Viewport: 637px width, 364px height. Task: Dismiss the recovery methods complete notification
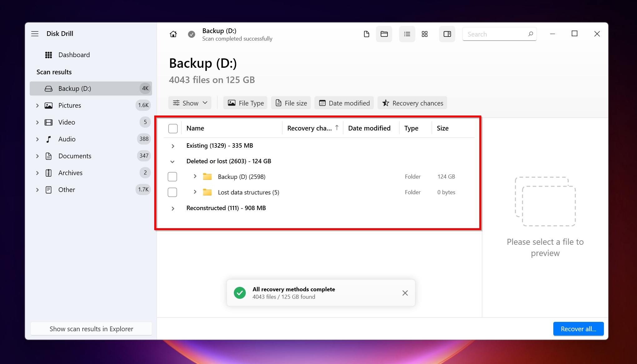(405, 293)
